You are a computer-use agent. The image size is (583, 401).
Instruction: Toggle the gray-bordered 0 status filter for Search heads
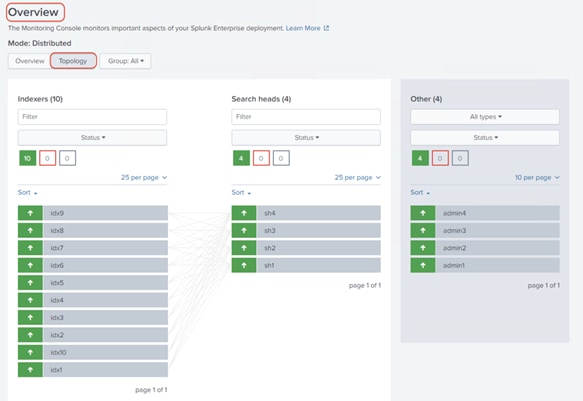[281, 158]
